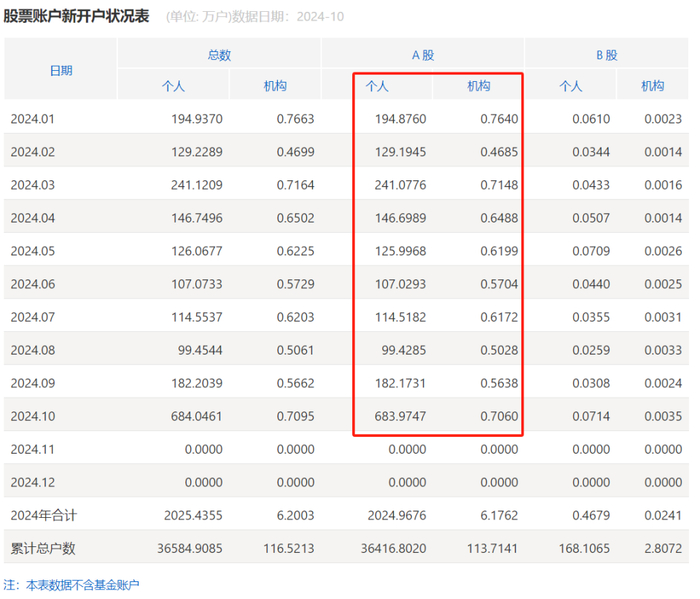Click the title 股票账户新开户状况表
The height and width of the screenshot is (599, 700).
point(76,16)
